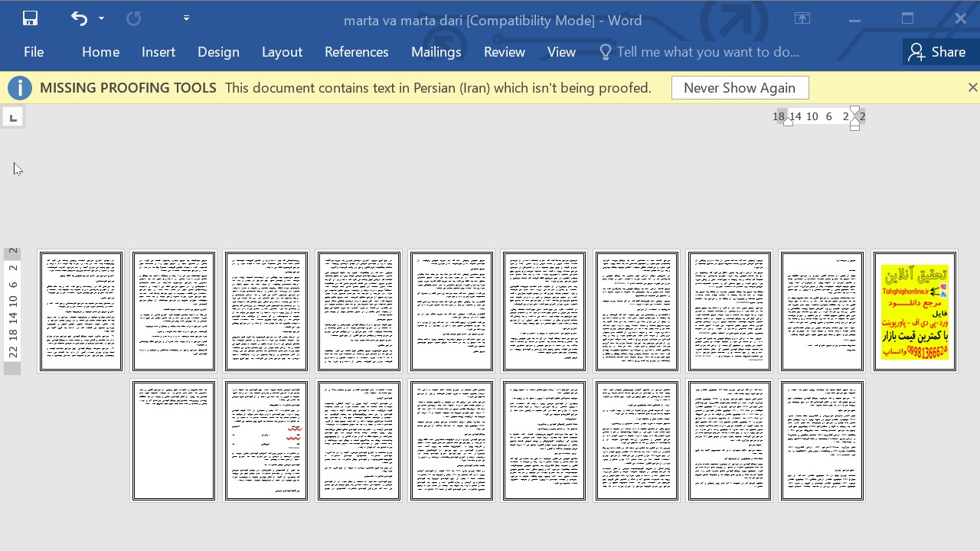The image size is (980, 551).
Task: Click the Redo/Repeat icon
Action: pos(133,18)
